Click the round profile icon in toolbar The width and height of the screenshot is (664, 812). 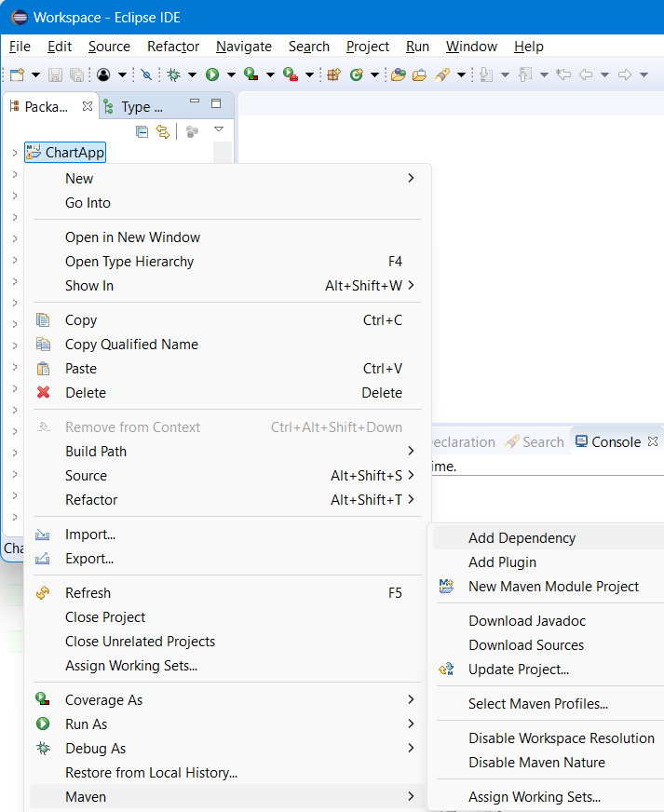103,75
